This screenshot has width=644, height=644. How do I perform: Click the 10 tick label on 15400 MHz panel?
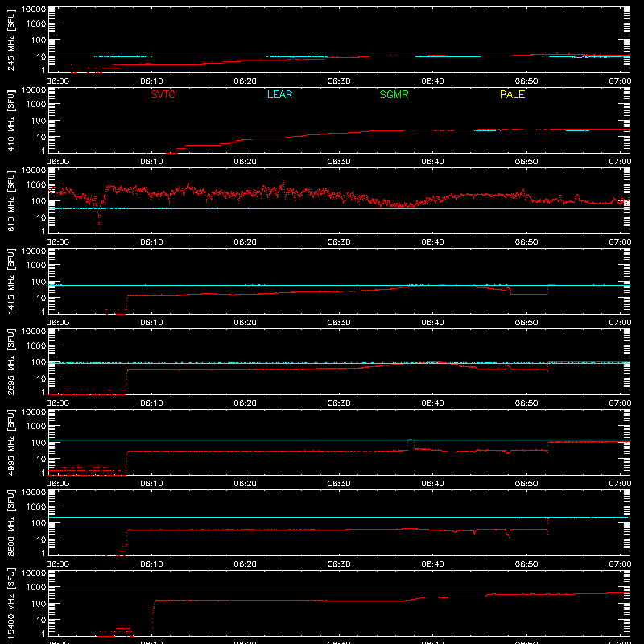(41, 620)
